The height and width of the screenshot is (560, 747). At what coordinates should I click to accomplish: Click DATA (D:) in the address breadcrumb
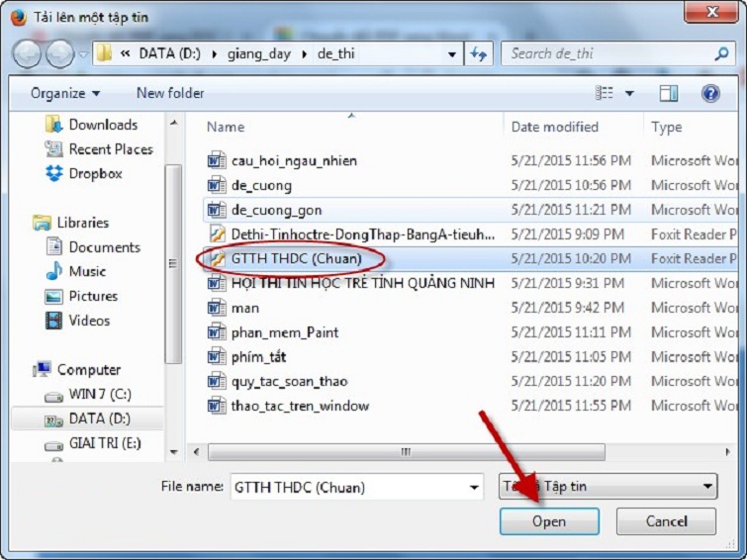click(x=169, y=53)
